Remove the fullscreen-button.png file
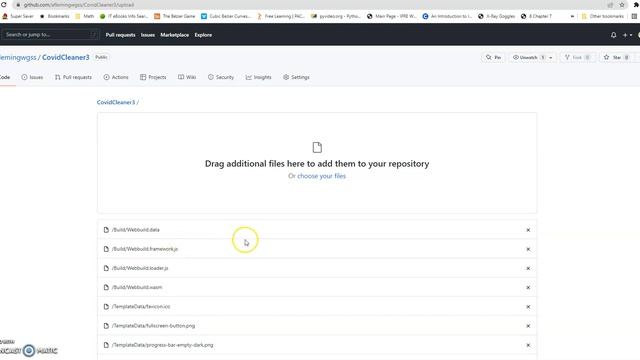The height and width of the screenshot is (360, 640). click(528, 326)
